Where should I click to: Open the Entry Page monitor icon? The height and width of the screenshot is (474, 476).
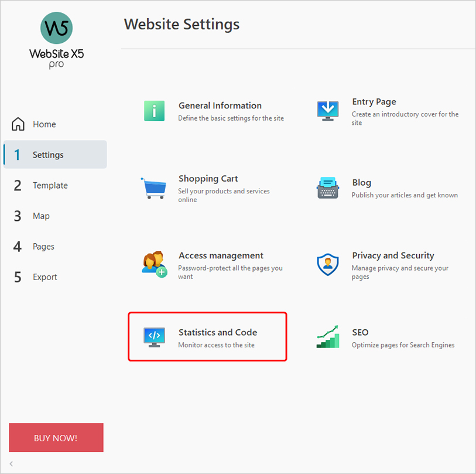tap(328, 110)
